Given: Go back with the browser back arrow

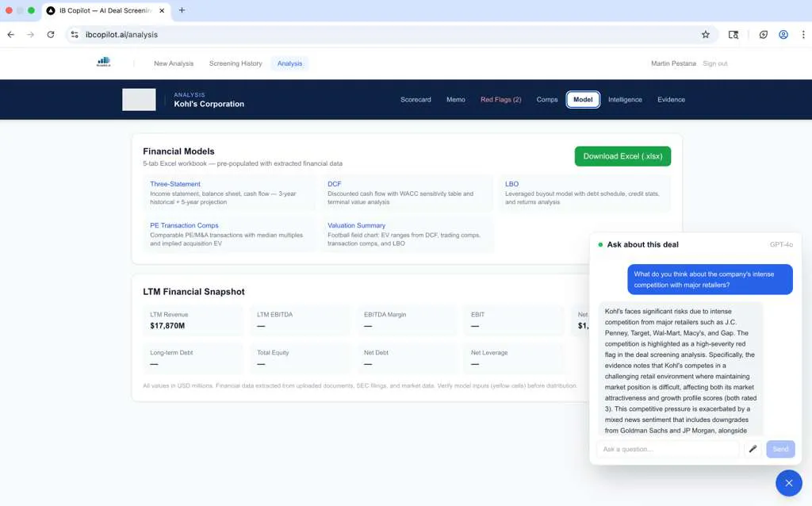Looking at the screenshot, I should (11, 35).
